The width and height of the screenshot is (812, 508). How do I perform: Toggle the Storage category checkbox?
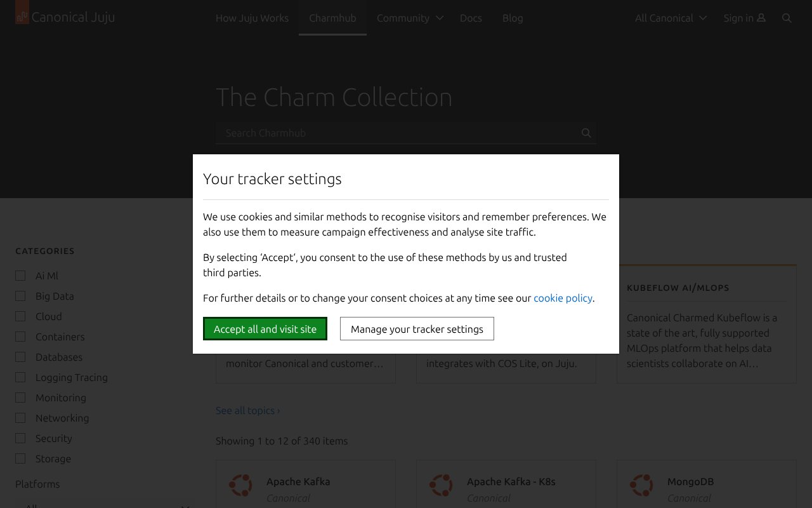[x=20, y=458]
